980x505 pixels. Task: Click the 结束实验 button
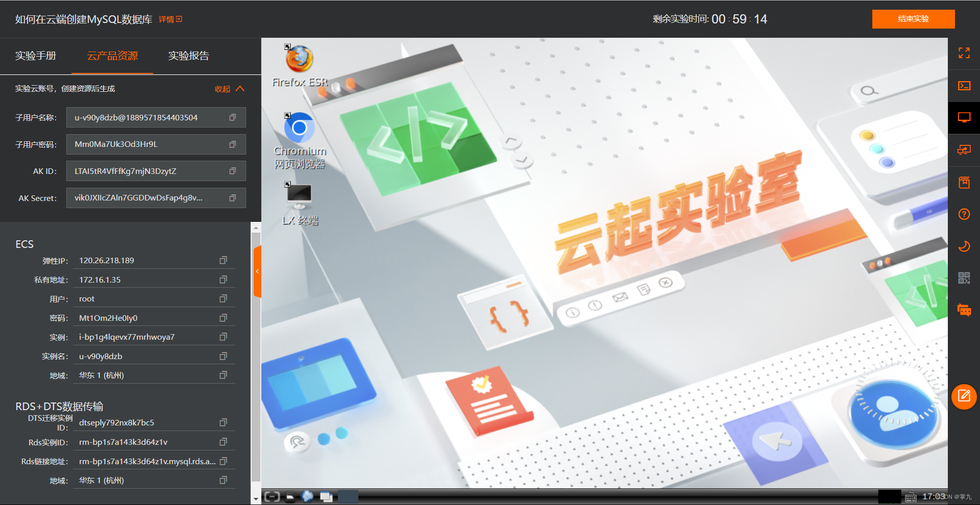(913, 19)
